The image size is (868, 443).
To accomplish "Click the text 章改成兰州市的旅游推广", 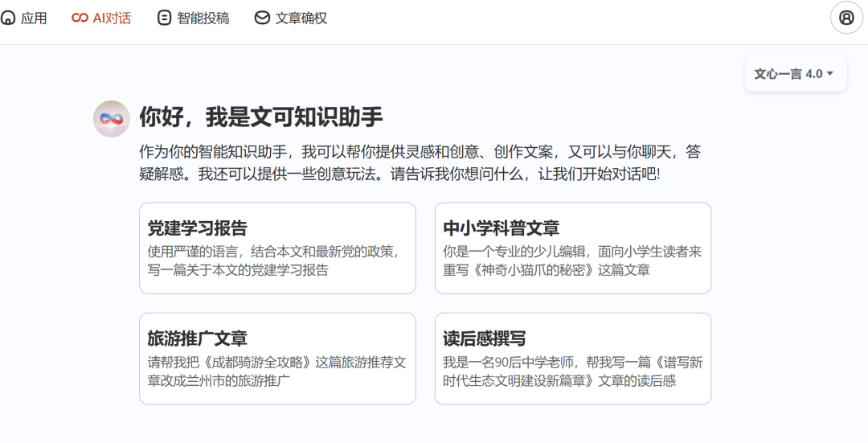I will [219, 381].
